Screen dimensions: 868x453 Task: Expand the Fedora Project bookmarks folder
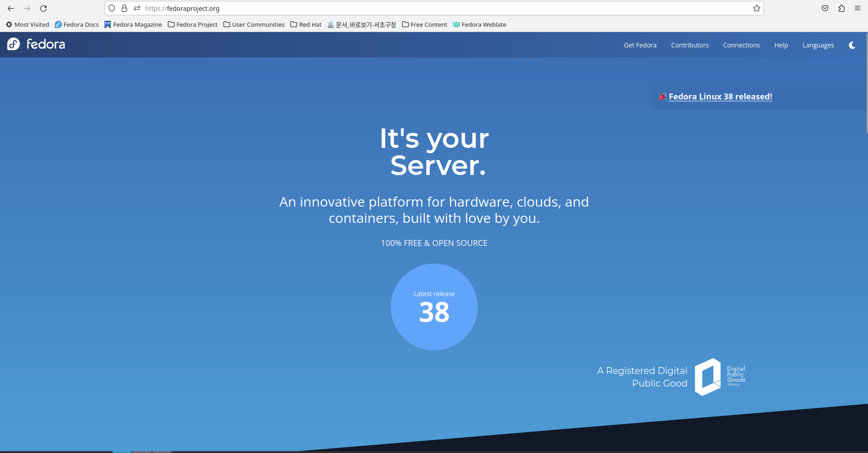pos(193,24)
